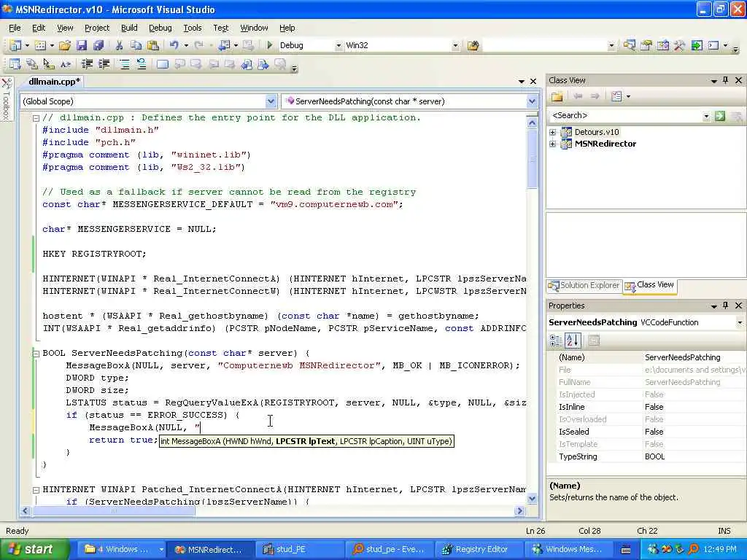Screen dimensions: 747x560
Task: Start debugging with the green arrow
Action: (x=270, y=45)
